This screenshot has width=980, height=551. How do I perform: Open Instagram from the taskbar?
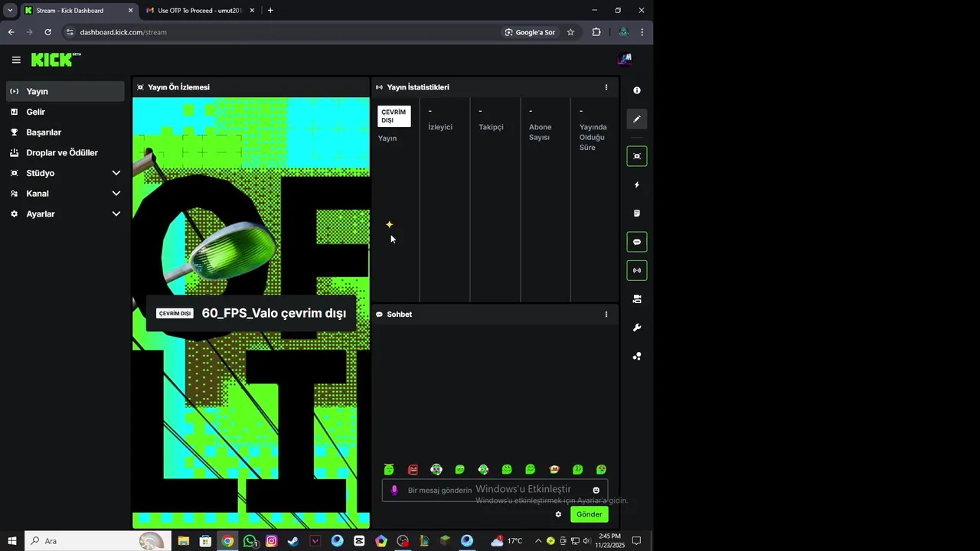[x=271, y=541]
